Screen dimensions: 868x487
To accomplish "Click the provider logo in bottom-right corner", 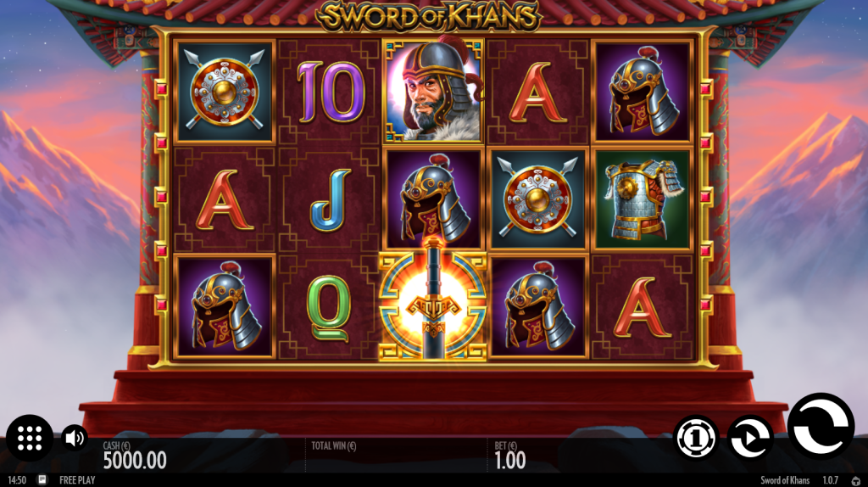I will point(856,480).
